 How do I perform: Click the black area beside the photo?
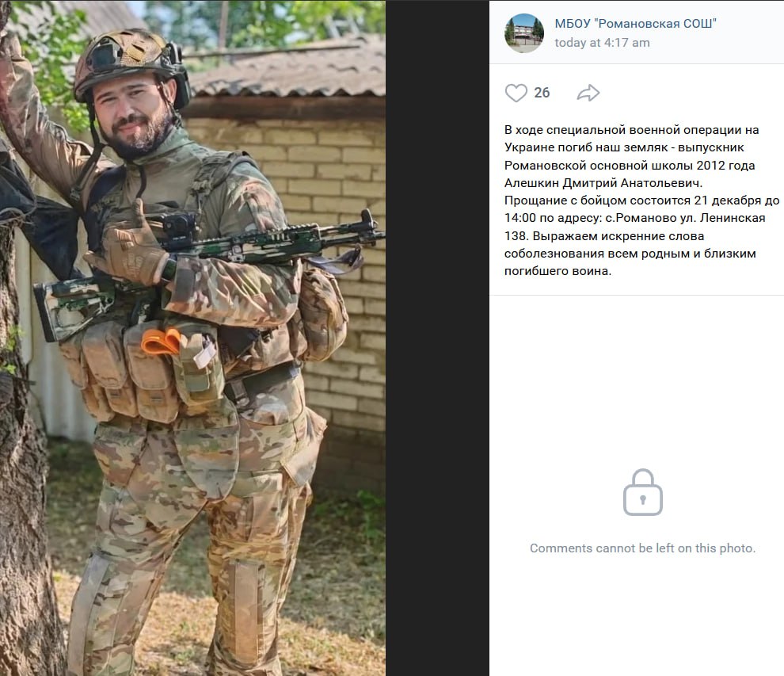pyautogui.click(x=437, y=338)
